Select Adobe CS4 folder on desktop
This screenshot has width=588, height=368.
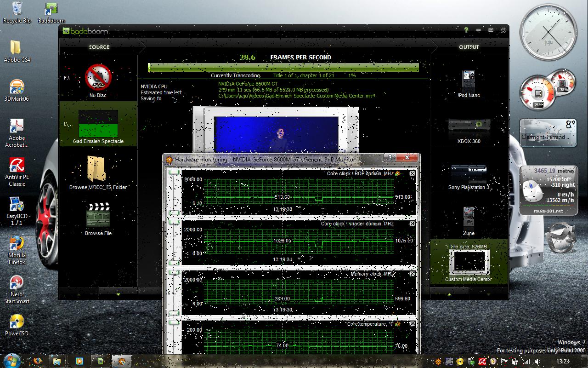click(17, 51)
